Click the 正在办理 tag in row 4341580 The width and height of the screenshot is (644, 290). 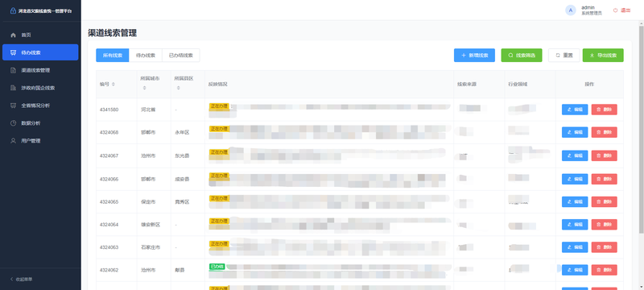[x=219, y=106]
